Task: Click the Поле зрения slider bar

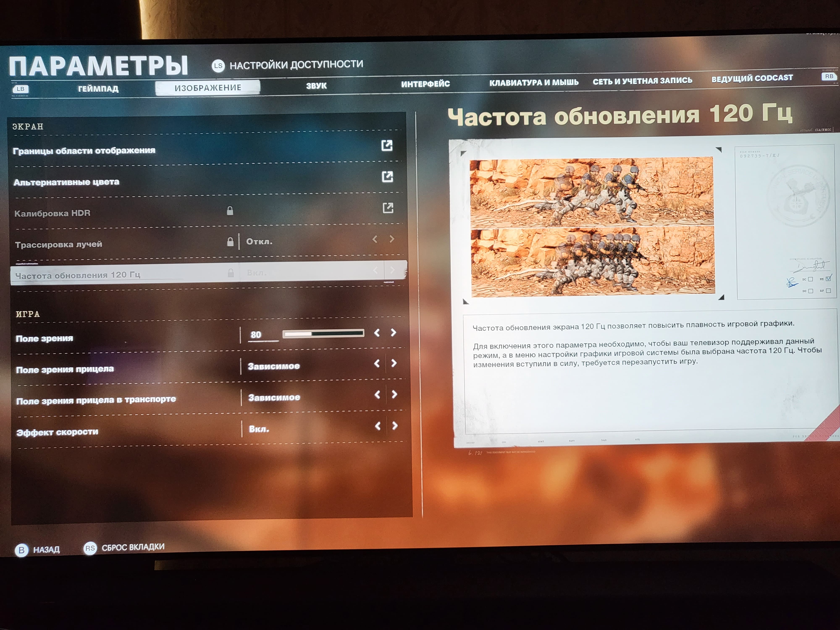Action: click(x=323, y=333)
